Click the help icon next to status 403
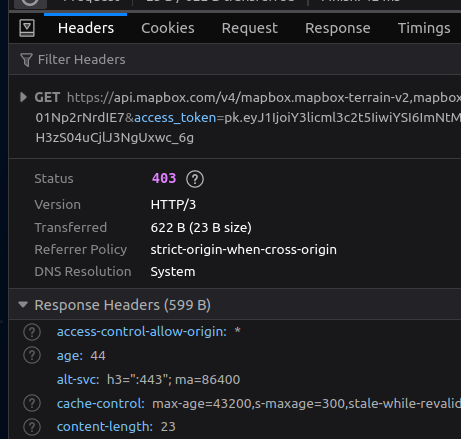461x439 pixels. click(195, 179)
